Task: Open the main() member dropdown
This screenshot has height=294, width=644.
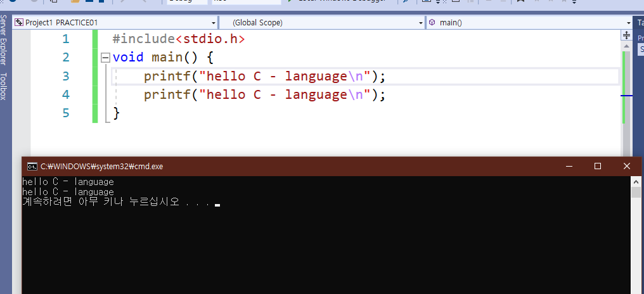Action: click(x=529, y=23)
